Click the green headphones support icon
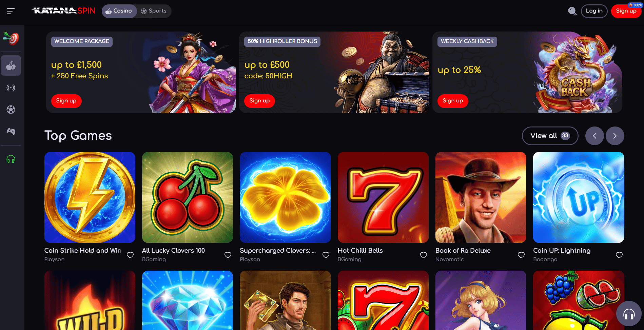The width and height of the screenshot is (644, 330). pos(11,159)
